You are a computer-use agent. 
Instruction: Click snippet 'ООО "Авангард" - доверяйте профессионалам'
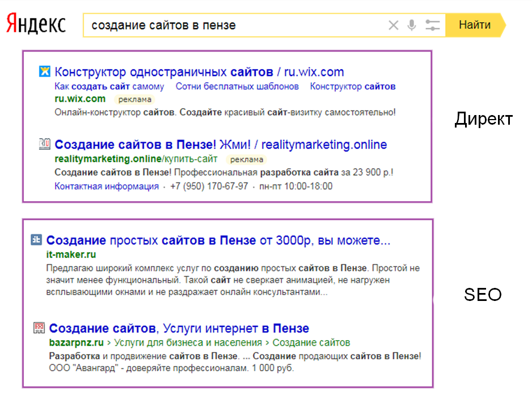pos(149,368)
